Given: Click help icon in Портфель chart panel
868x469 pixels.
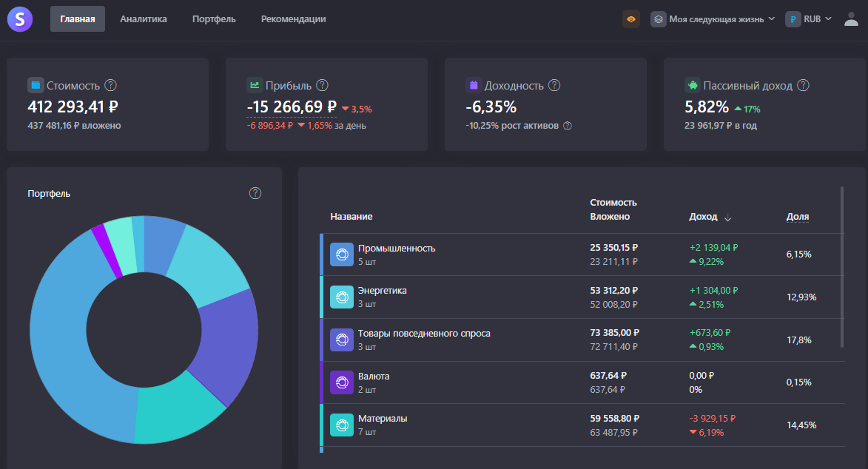Looking at the screenshot, I should [255, 193].
